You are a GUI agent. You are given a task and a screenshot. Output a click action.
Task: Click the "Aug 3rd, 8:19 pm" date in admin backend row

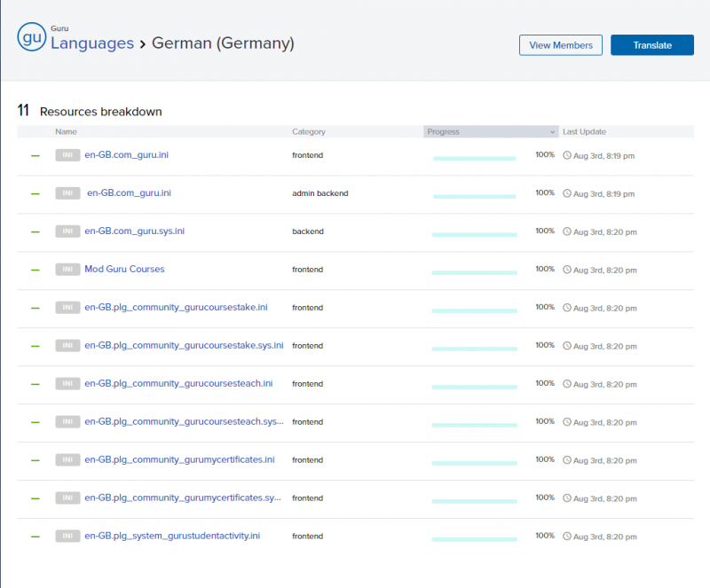604,193
